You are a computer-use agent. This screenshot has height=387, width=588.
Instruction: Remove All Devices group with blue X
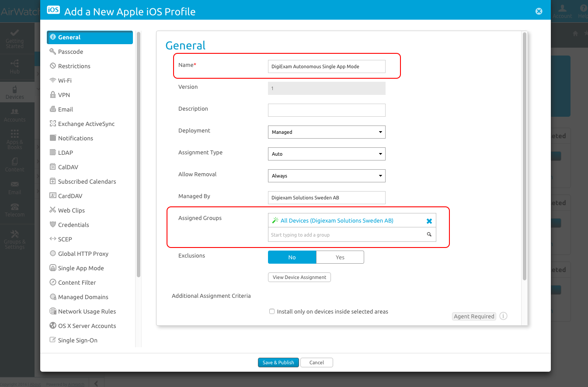(x=429, y=221)
